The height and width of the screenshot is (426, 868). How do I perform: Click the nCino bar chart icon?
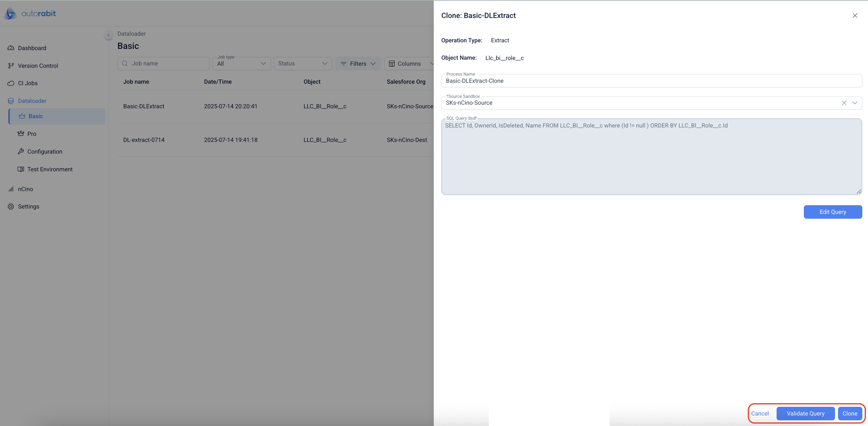11,189
